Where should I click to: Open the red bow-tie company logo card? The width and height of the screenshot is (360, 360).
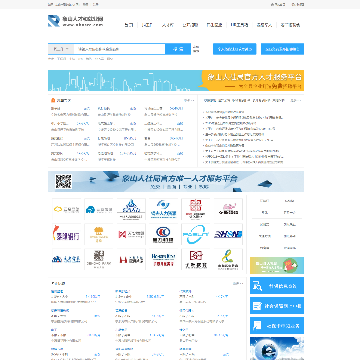[x=131, y=234]
